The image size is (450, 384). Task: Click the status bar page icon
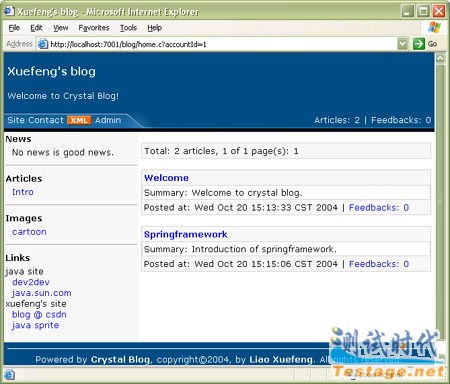pos(9,375)
